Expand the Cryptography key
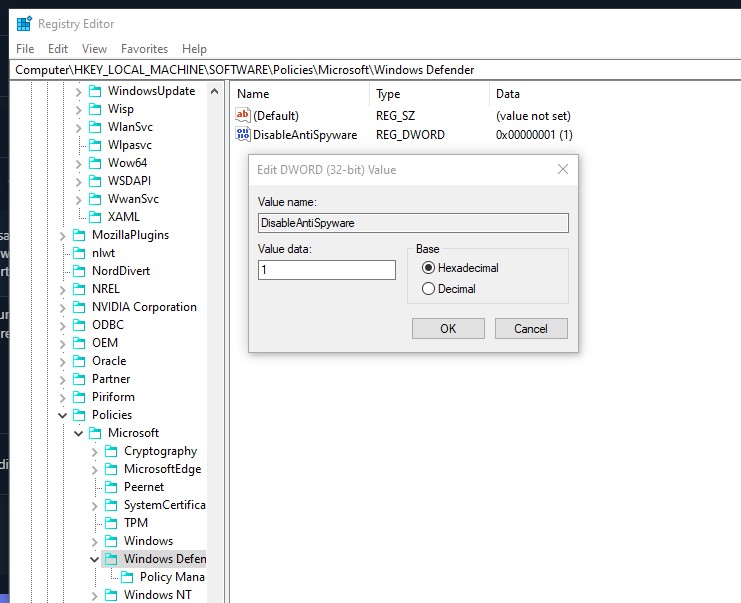Viewport: 741px width, 603px height. click(95, 451)
